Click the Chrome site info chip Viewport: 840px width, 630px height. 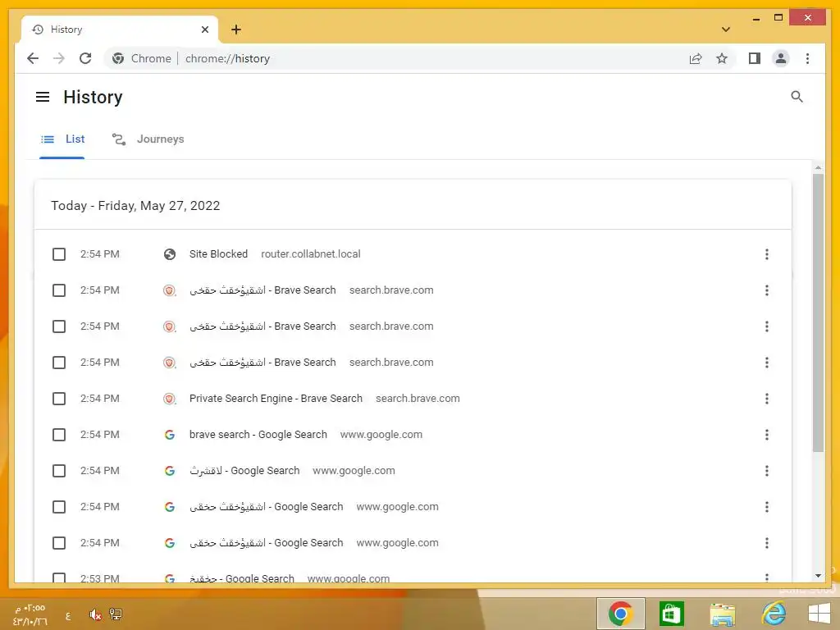[141, 58]
